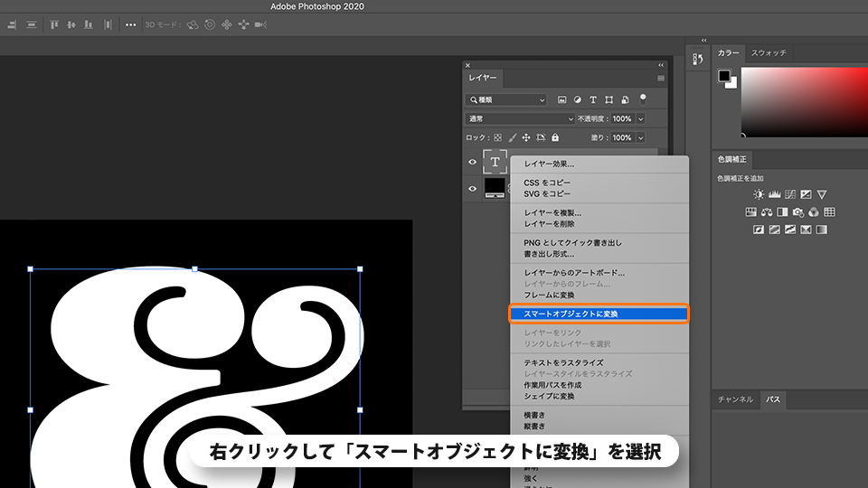Filter layers by type (T) icon
This screenshot has height=488, width=868.
click(x=593, y=99)
